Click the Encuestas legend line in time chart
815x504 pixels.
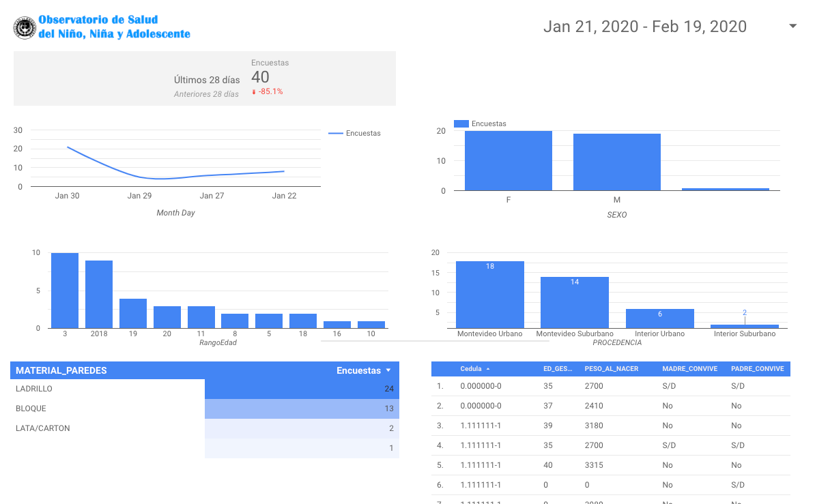(x=336, y=134)
